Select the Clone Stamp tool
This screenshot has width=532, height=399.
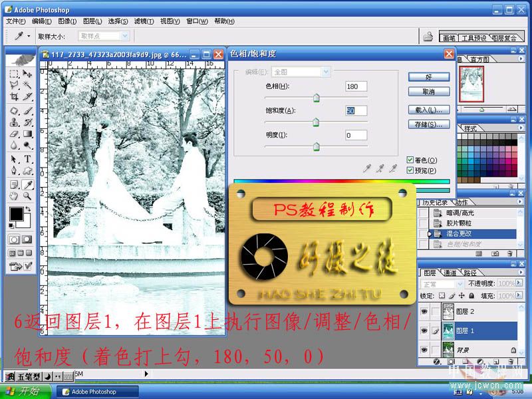tap(14, 122)
